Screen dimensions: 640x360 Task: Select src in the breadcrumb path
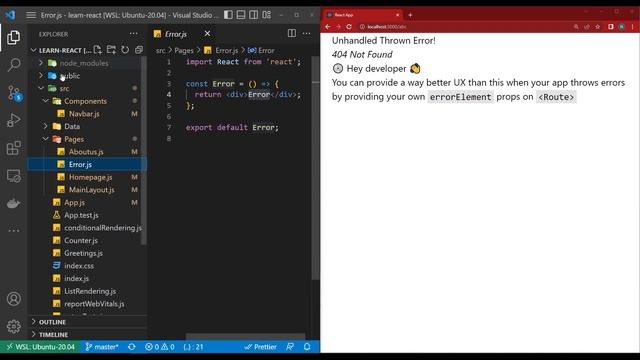pyautogui.click(x=160, y=50)
